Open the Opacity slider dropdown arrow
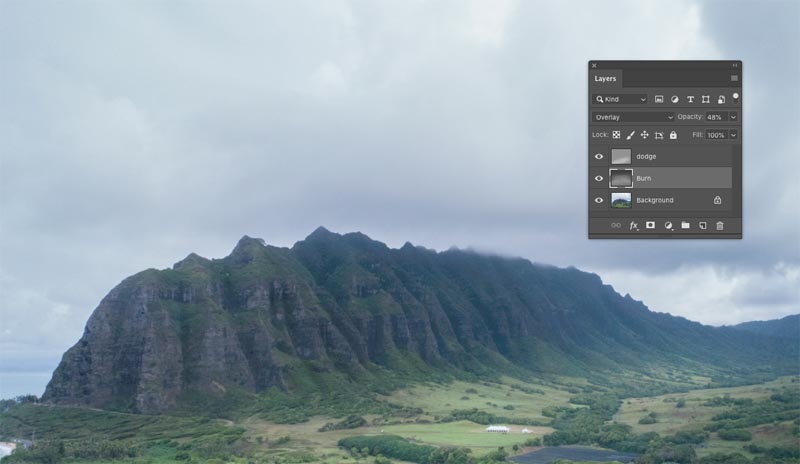This screenshot has width=800, height=464. click(x=734, y=117)
